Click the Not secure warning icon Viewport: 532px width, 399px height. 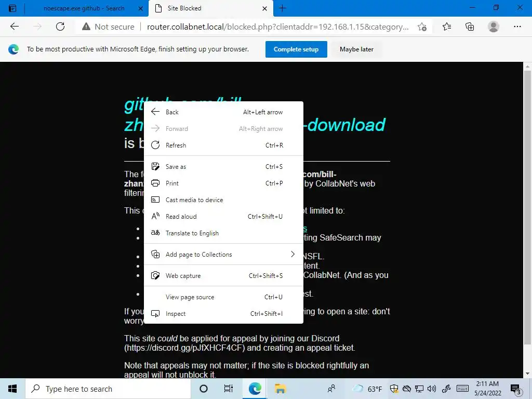tap(86, 26)
